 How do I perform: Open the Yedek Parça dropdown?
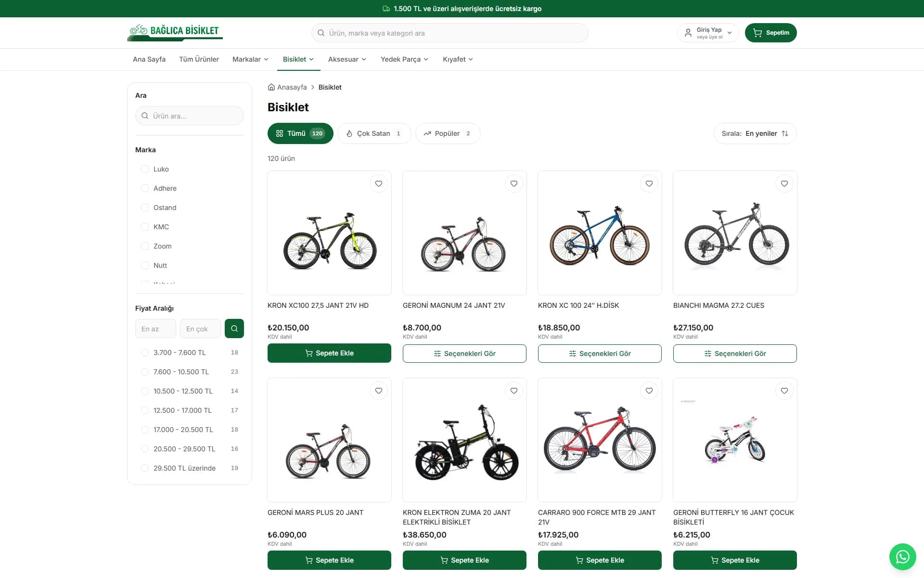(404, 59)
